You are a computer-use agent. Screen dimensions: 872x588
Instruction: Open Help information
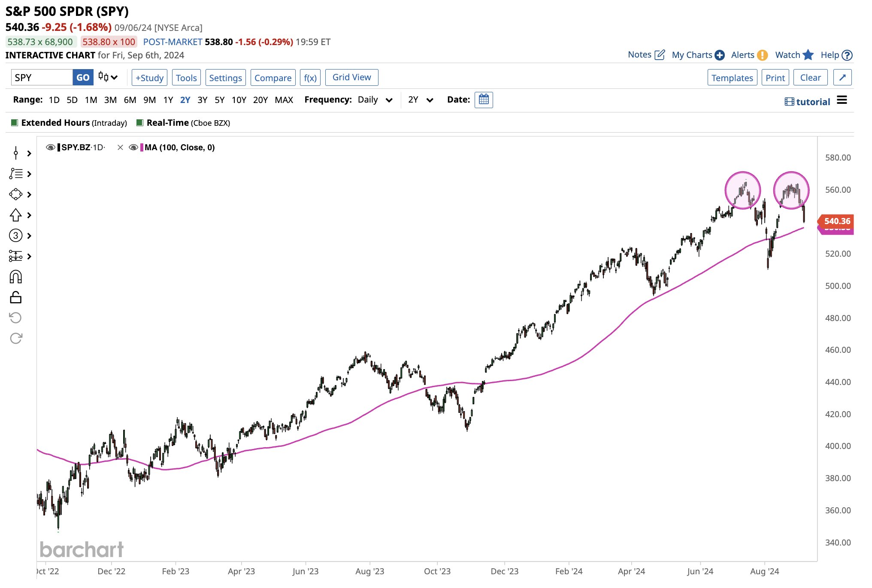[x=836, y=55]
